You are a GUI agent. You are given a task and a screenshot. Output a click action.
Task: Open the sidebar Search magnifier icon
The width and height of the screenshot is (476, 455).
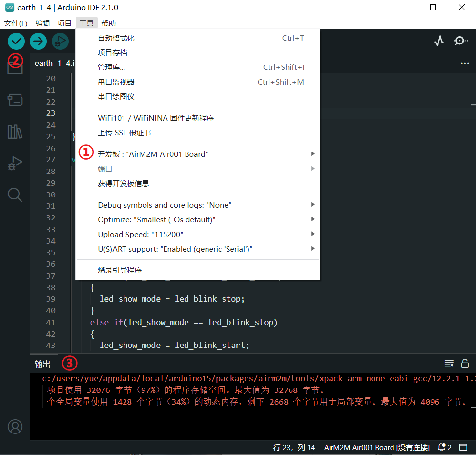[x=15, y=195]
